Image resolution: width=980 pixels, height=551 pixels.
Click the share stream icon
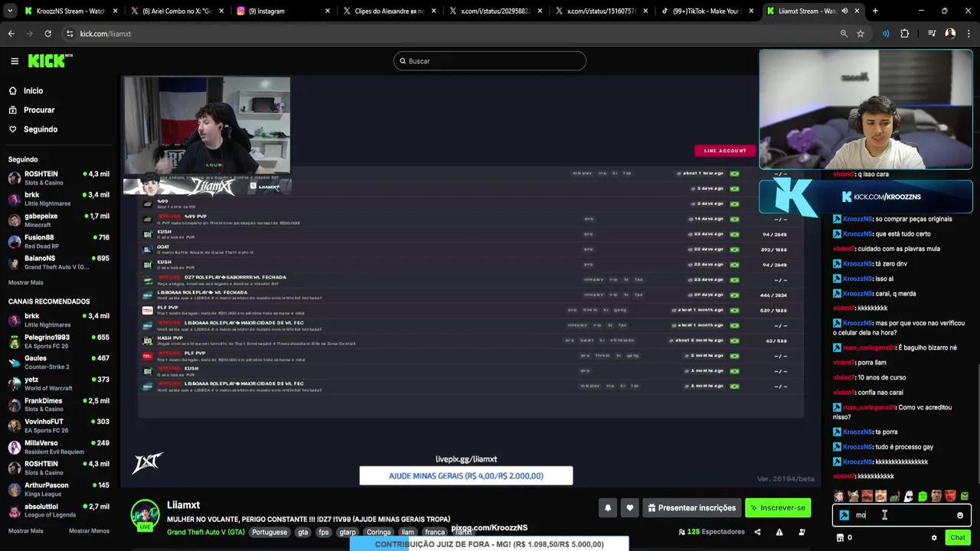[x=757, y=532]
